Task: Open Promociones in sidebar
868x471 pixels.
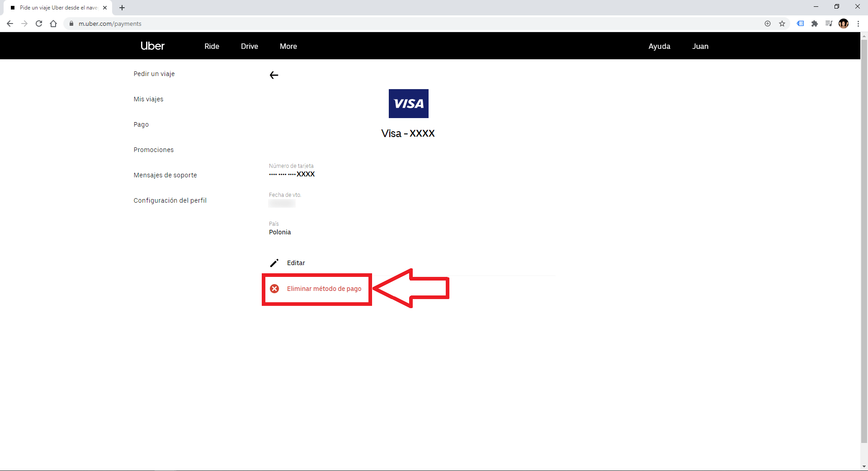Action: tap(154, 150)
